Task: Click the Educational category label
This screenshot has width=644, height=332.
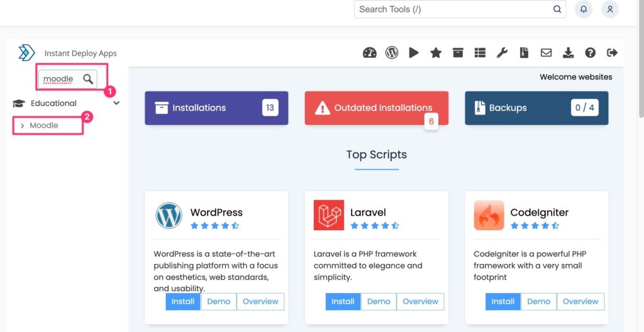Action: tap(54, 103)
